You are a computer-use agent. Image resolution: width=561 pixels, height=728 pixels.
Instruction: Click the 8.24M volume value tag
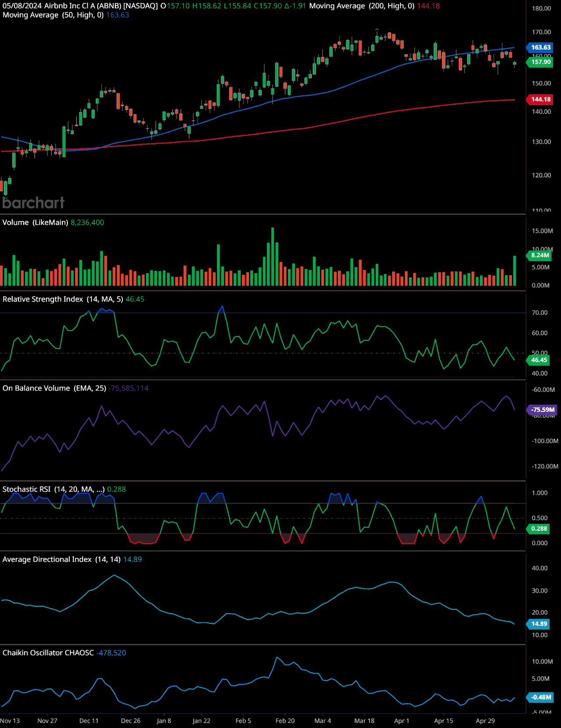(x=539, y=255)
